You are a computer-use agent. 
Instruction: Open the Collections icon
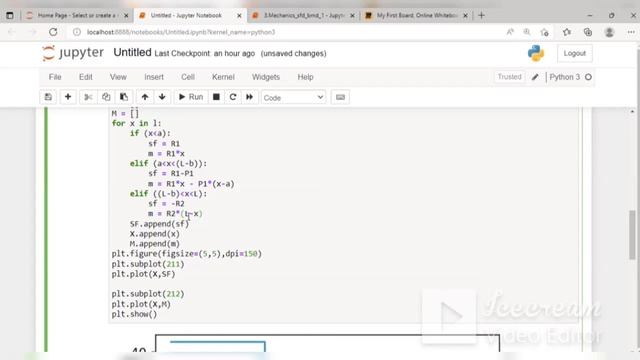588,32
